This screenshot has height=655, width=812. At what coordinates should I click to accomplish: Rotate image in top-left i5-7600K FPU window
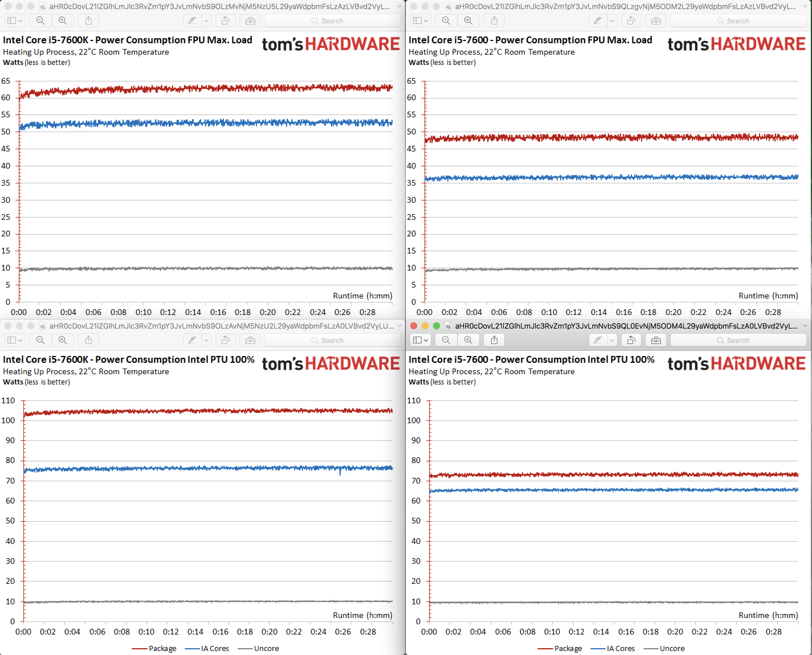click(225, 21)
